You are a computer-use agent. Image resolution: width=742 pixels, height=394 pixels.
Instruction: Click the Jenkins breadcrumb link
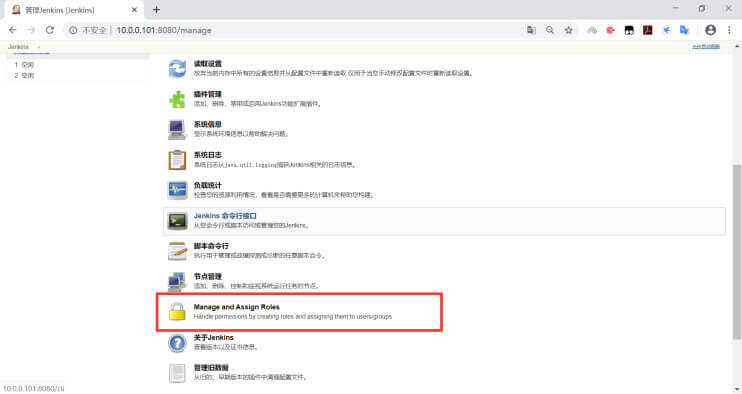(18, 47)
